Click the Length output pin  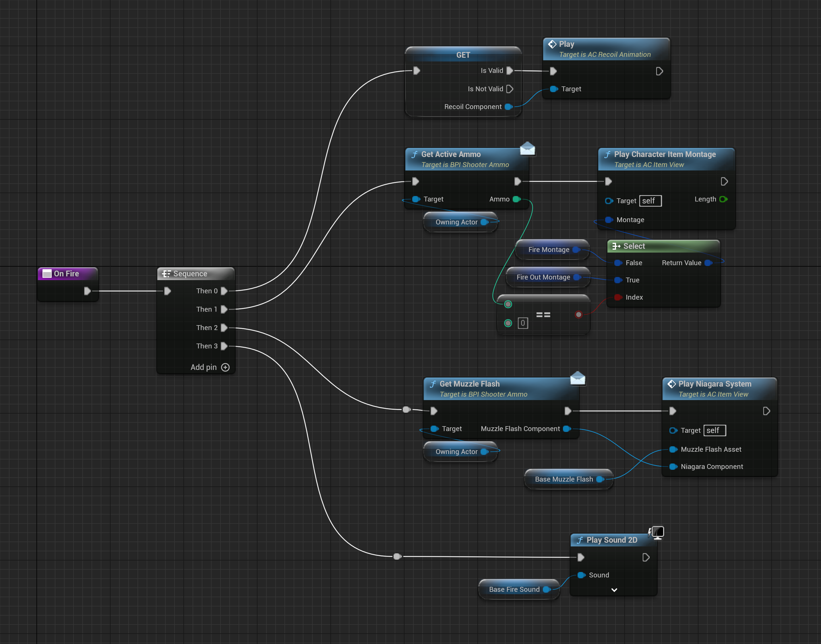pyautogui.click(x=723, y=199)
